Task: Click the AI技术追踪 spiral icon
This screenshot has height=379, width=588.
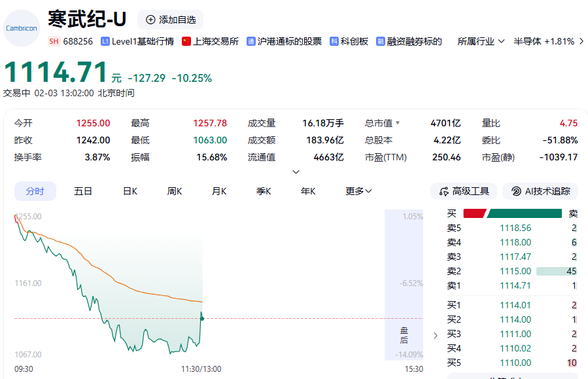Action: click(x=516, y=191)
